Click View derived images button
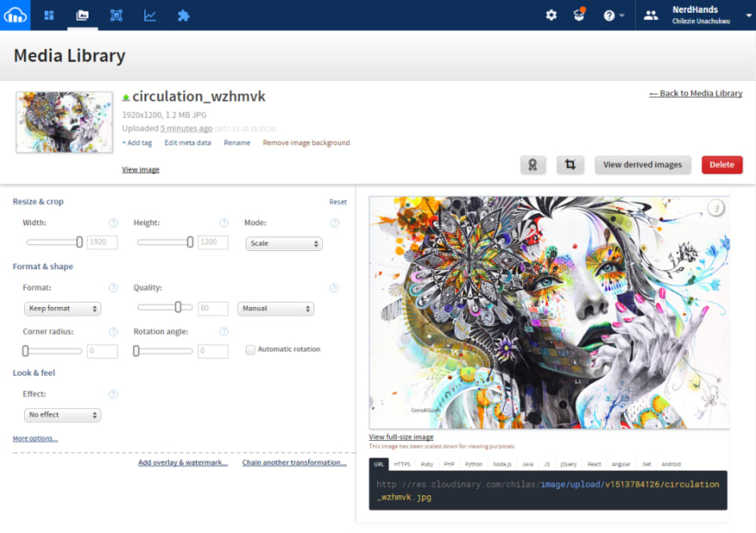Viewport: 756px width, 533px height. coord(643,165)
